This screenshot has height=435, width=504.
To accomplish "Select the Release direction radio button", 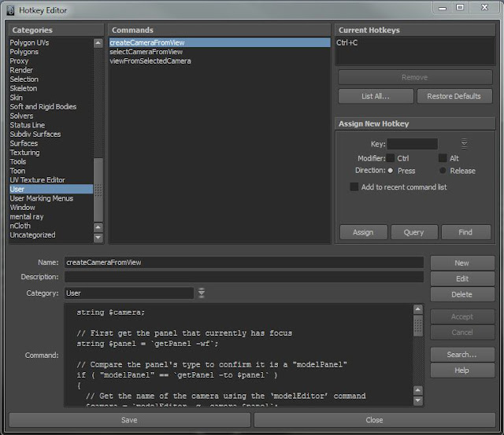I will [x=443, y=171].
